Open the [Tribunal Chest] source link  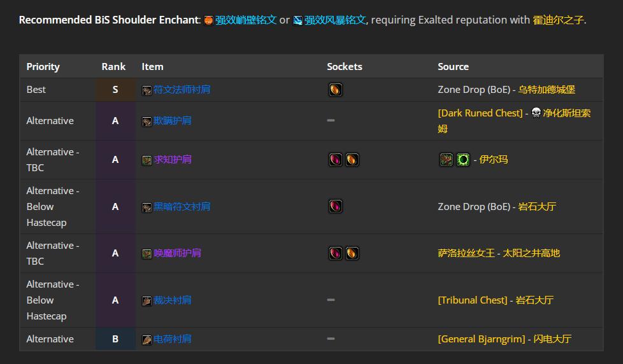(x=473, y=300)
